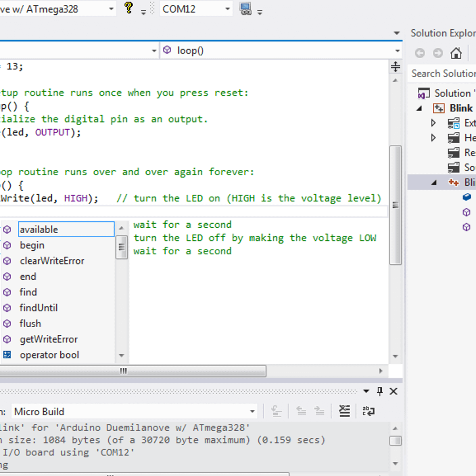Viewport: 476px width, 476px height.
Task: Open the serial monitor icon beside COM12
Action: pyautogui.click(x=246, y=9)
